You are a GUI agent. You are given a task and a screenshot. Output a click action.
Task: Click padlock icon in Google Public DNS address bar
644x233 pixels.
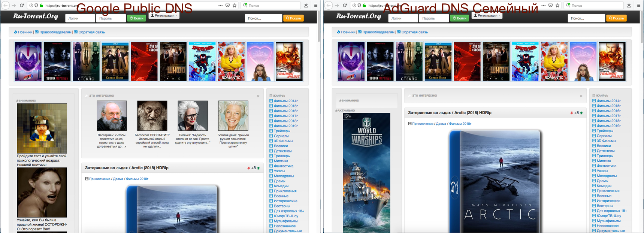coord(41,6)
